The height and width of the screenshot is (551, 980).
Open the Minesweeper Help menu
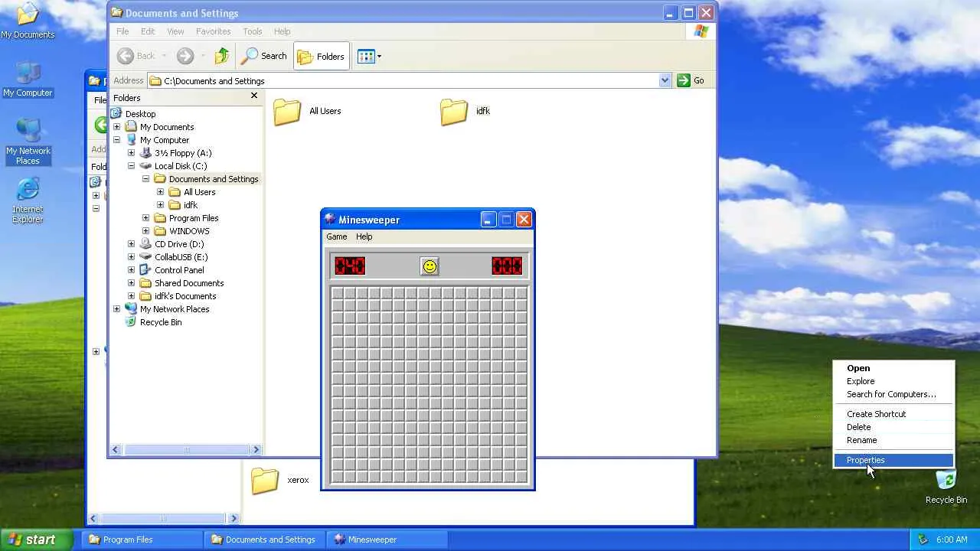click(364, 236)
